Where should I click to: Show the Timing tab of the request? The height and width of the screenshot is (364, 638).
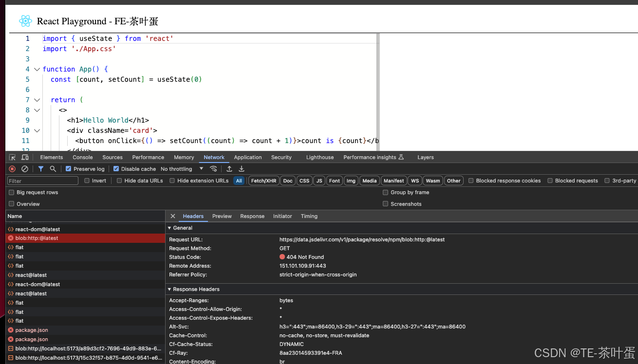pyautogui.click(x=309, y=216)
